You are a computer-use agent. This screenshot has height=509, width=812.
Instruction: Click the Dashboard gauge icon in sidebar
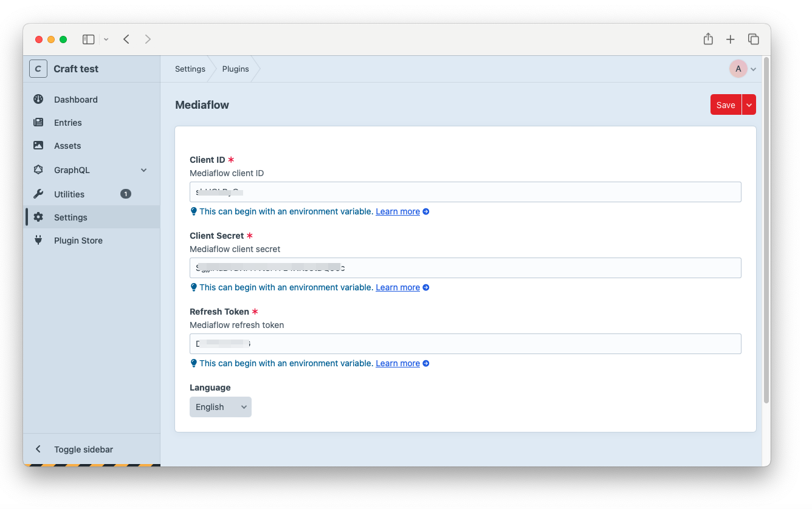[x=38, y=99]
